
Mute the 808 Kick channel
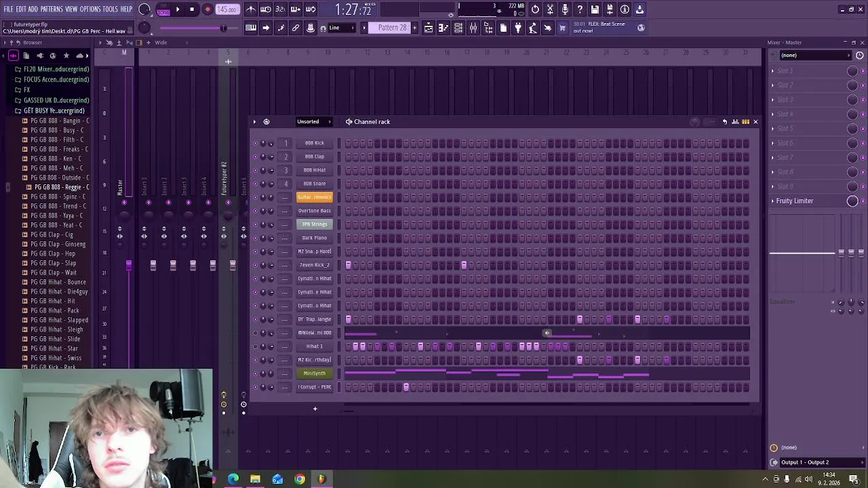point(255,143)
